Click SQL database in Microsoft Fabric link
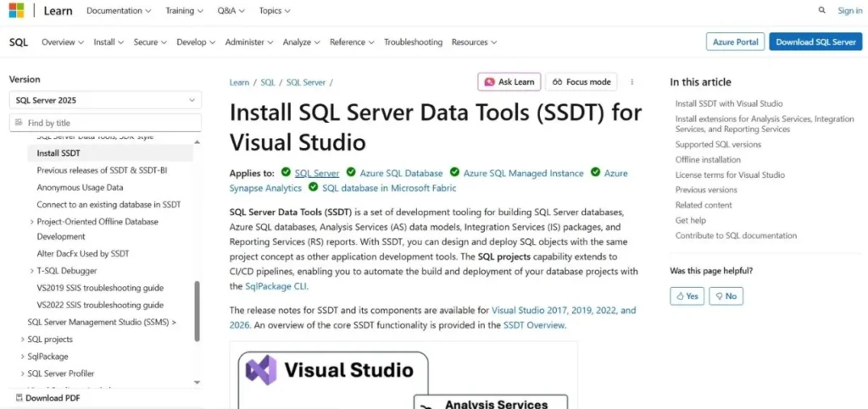Image resolution: width=868 pixels, height=409 pixels. click(x=389, y=188)
